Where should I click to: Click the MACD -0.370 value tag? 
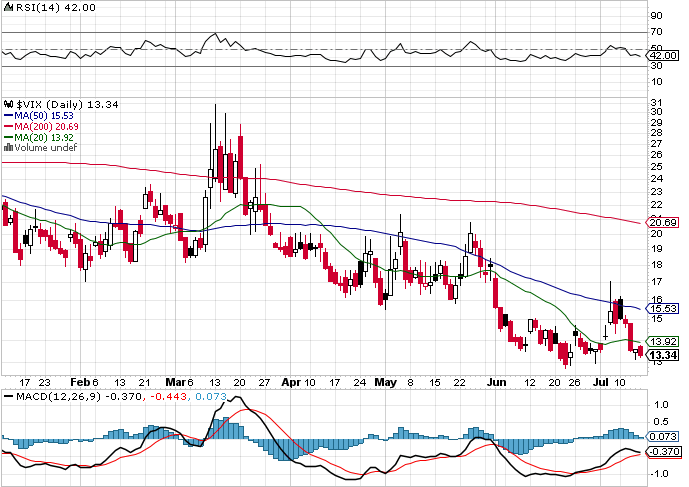(x=663, y=452)
